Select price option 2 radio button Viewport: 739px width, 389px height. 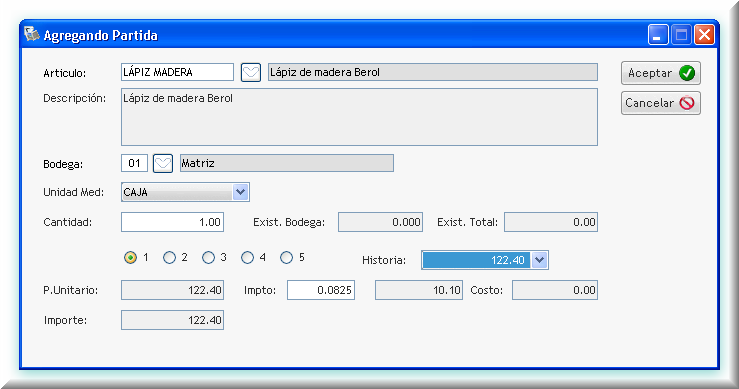pos(169,257)
